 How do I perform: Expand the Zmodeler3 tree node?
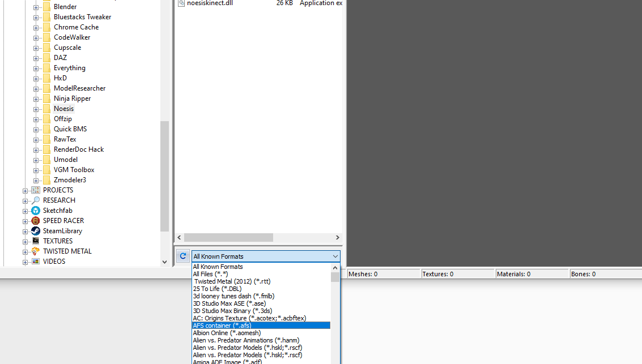36,181
